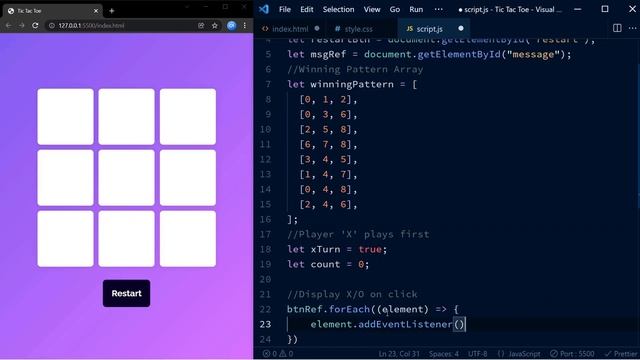Go back in the browser

pyautogui.click(x=8, y=25)
